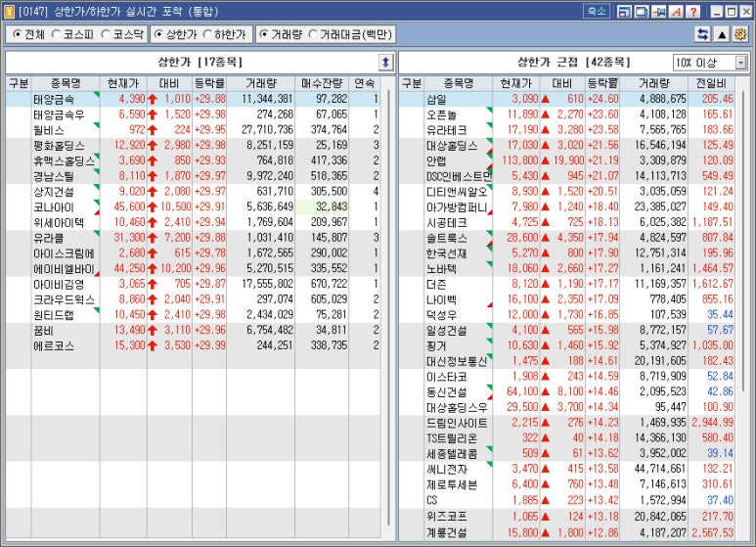Screen dimensions: 756x547
Task: Click the pin window icon in title bar
Action: click(x=658, y=12)
